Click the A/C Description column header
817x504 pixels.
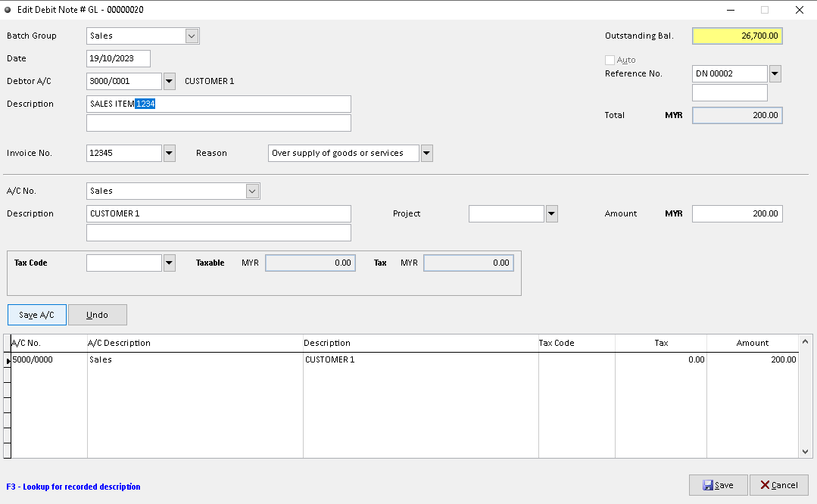tap(195, 343)
